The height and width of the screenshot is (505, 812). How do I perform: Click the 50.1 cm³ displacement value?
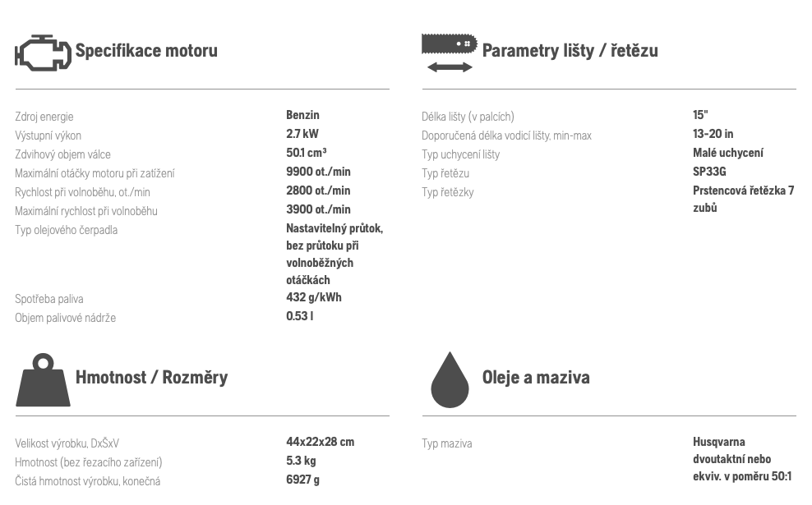[307, 153]
